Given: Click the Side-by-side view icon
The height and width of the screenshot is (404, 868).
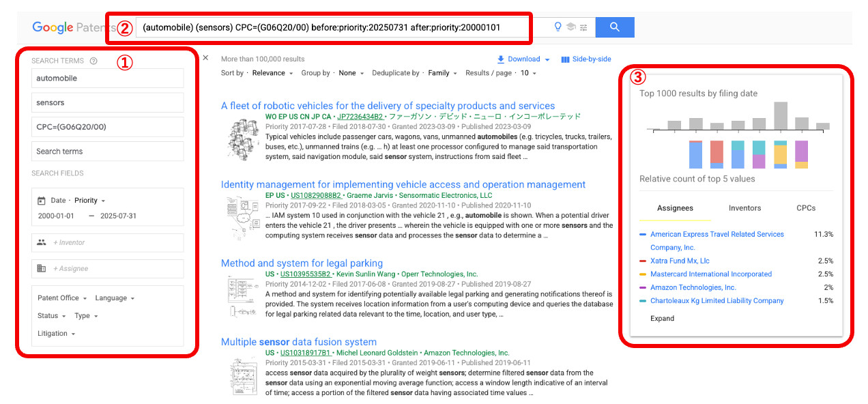Looking at the screenshot, I should (x=565, y=59).
